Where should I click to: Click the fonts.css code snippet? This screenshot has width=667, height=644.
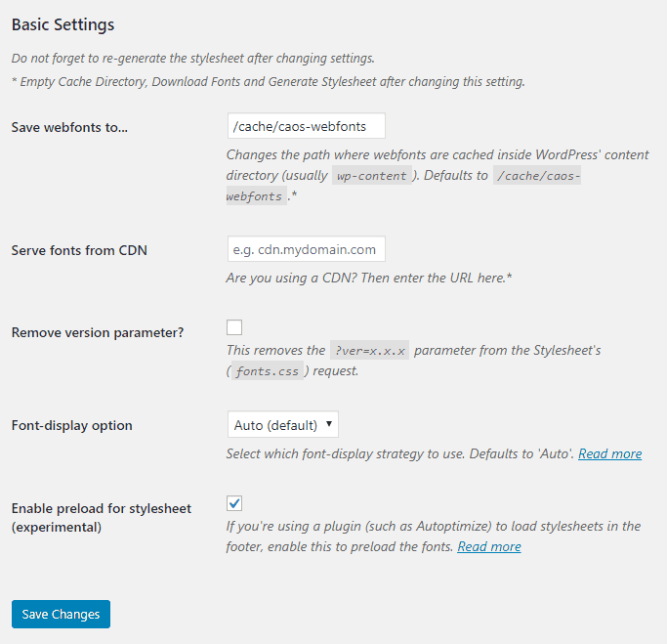click(x=267, y=372)
